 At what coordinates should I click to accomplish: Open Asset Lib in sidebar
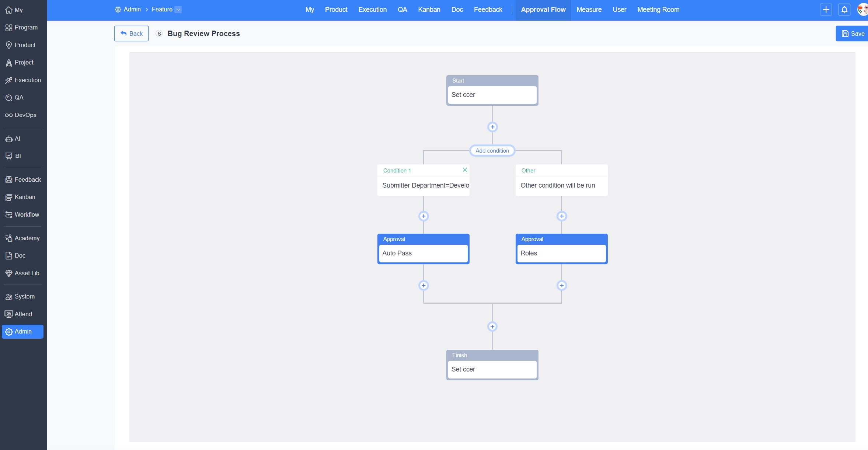click(22, 273)
